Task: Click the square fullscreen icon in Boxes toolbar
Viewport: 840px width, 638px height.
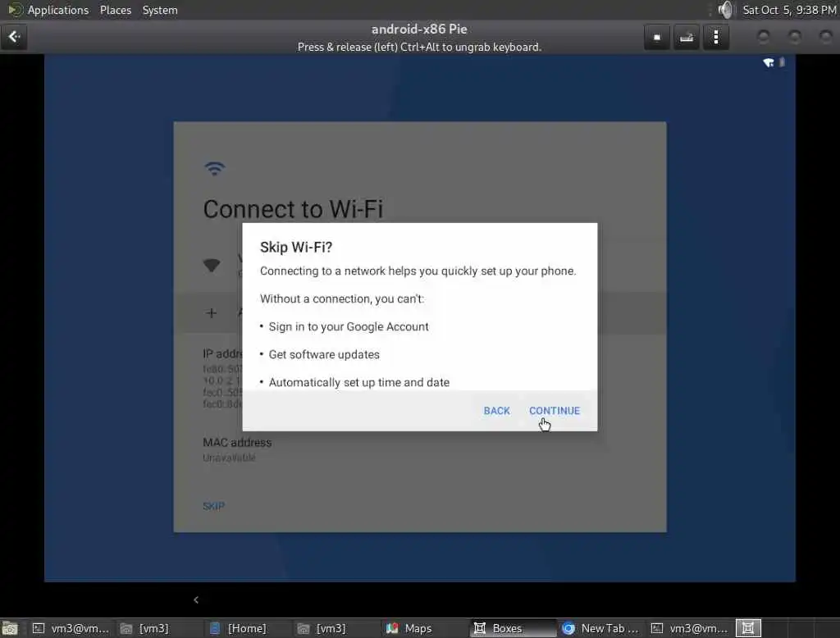Action: [x=657, y=38]
